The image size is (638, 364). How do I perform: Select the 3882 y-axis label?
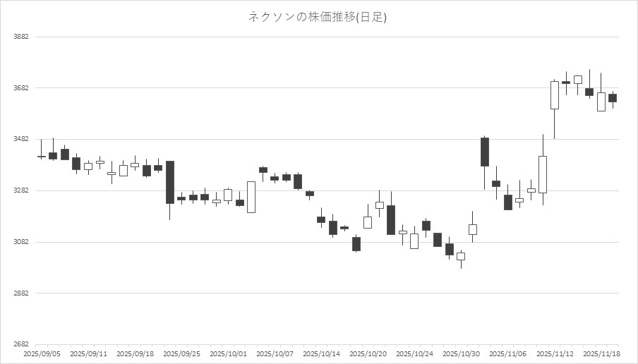(x=20, y=37)
